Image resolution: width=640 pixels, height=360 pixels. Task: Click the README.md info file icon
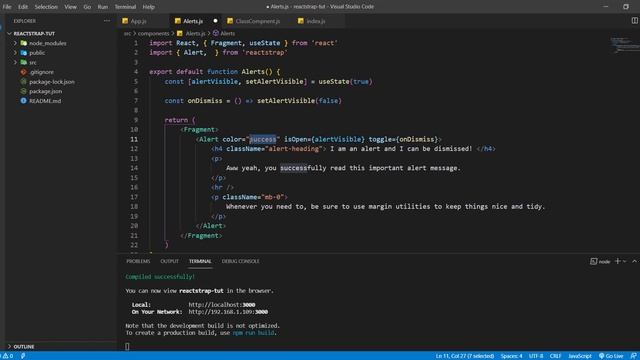click(x=24, y=101)
